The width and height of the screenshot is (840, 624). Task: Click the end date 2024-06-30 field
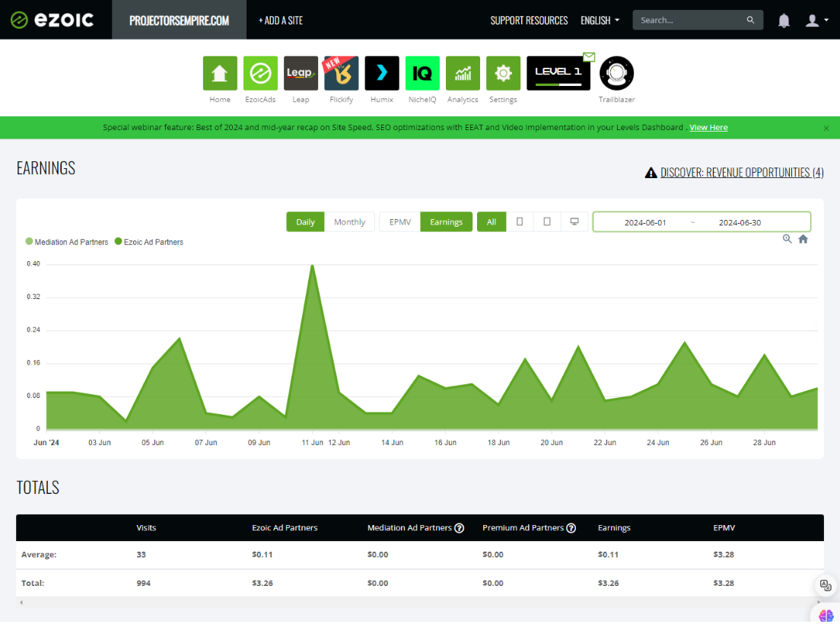(x=740, y=222)
